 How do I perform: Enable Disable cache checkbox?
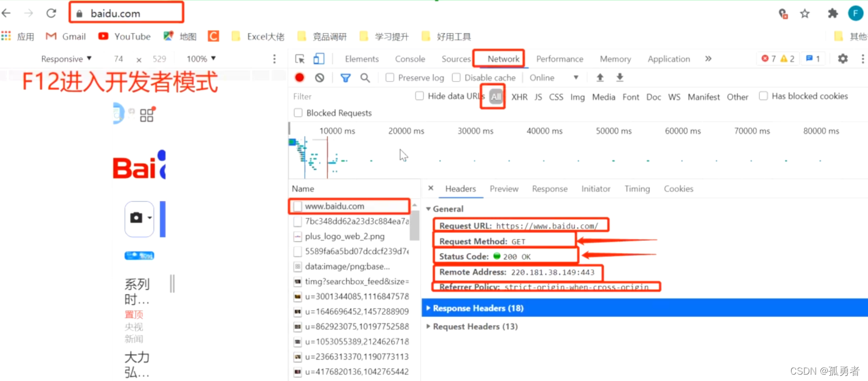click(456, 78)
